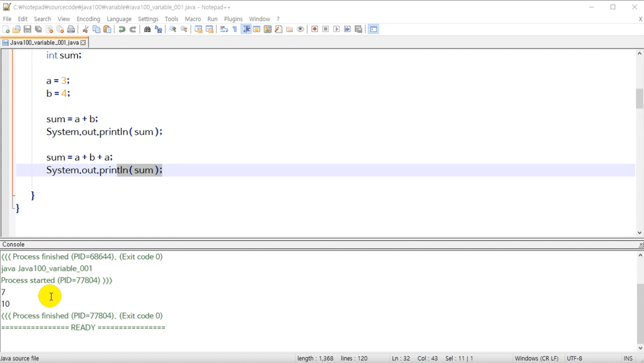Click the 'sum = a + b + a;' code line

(79, 157)
